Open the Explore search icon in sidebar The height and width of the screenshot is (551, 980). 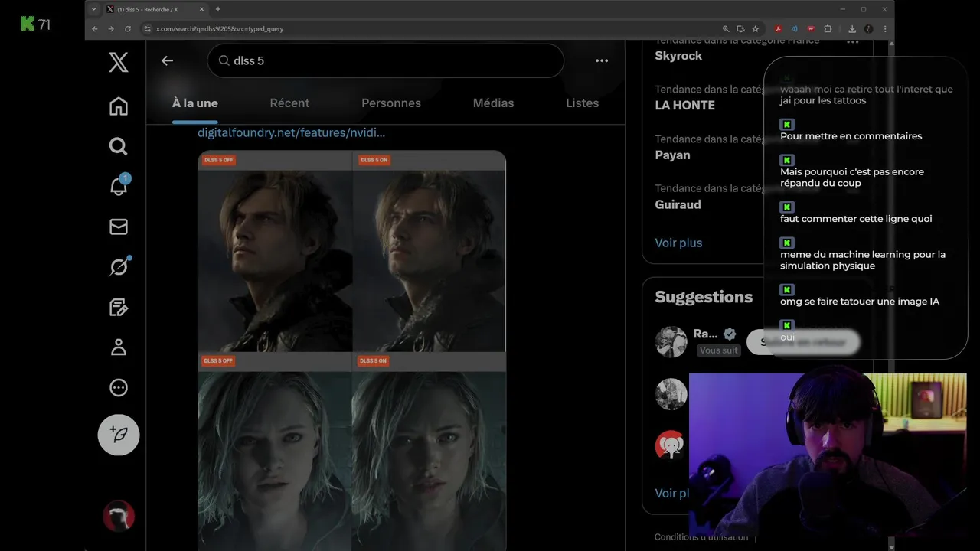pyautogui.click(x=119, y=145)
